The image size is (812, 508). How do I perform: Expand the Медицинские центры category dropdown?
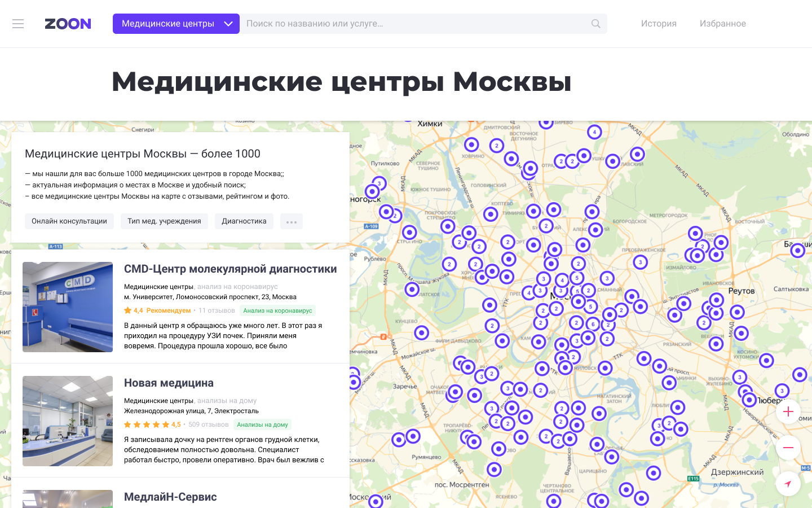point(176,24)
